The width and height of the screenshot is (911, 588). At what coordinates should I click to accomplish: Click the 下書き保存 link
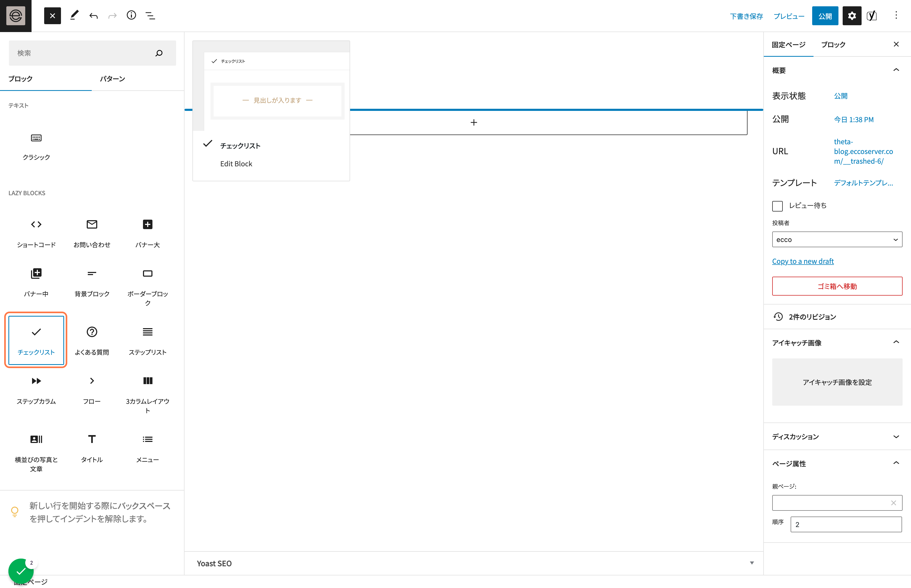(746, 16)
